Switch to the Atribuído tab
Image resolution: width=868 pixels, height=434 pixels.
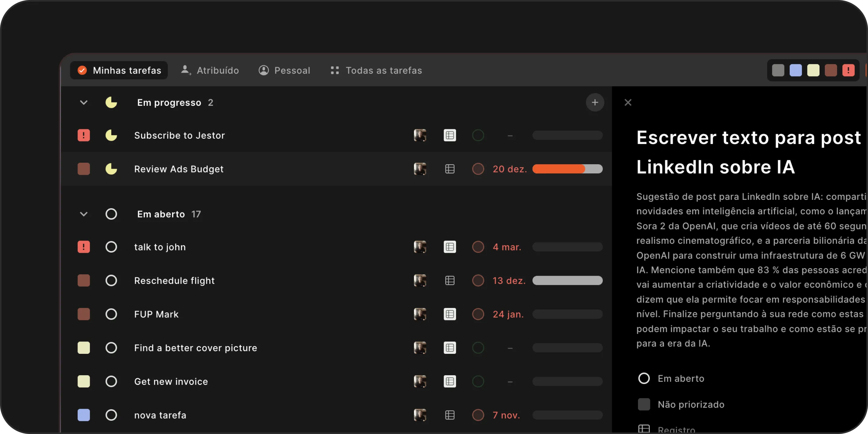point(210,71)
